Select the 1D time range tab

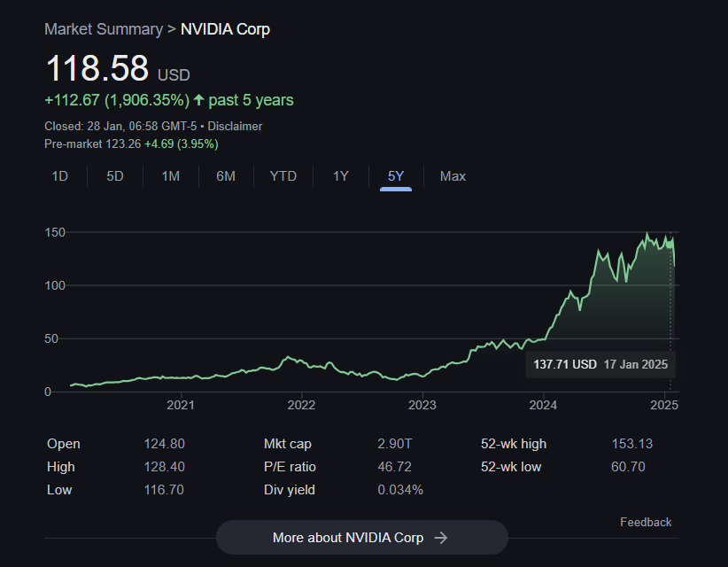click(60, 176)
